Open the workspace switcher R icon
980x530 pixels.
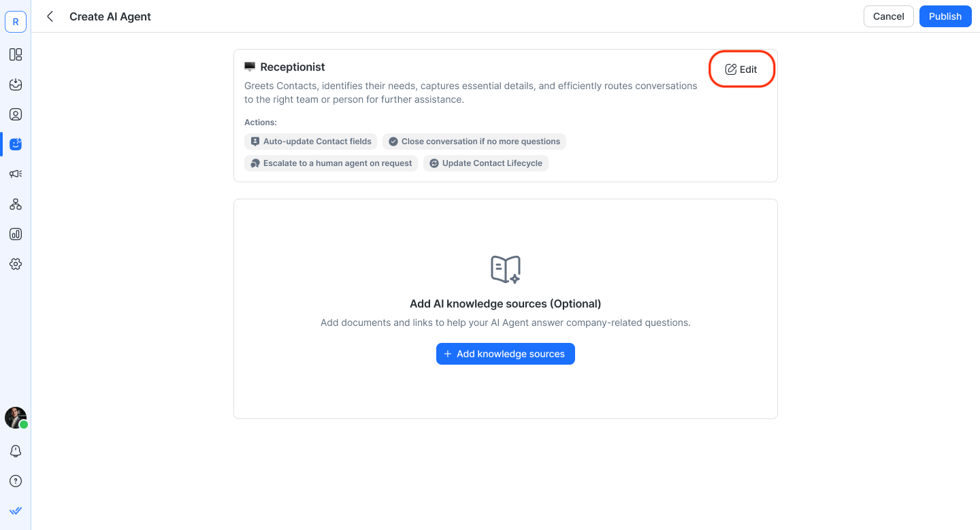click(16, 22)
